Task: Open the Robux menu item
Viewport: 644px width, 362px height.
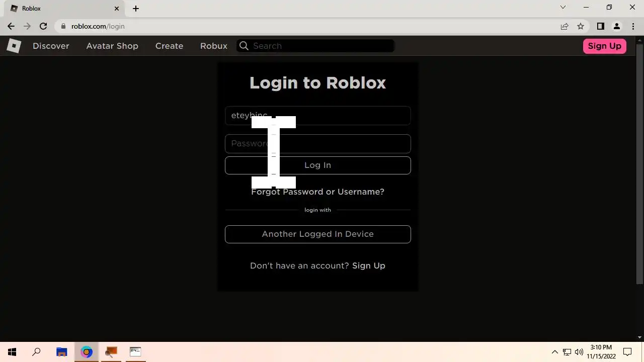Action: pyautogui.click(x=214, y=46)
